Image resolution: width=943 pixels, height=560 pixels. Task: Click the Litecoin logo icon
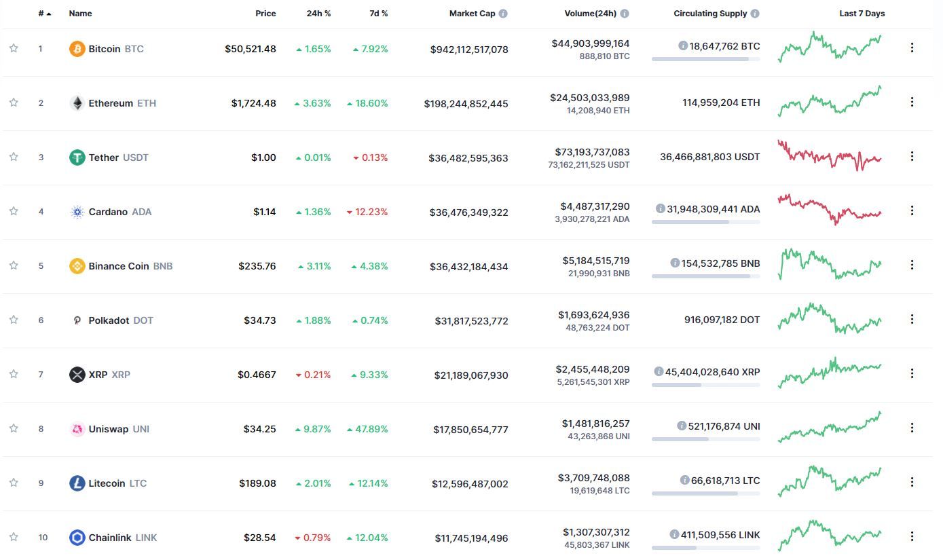click(77, 483)
